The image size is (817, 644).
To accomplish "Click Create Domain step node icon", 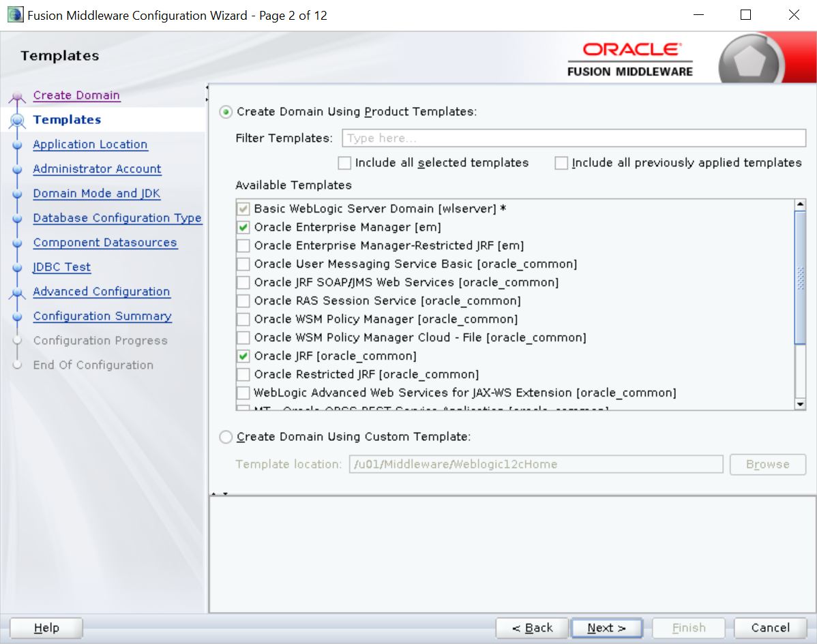I will tap(17, 97).
